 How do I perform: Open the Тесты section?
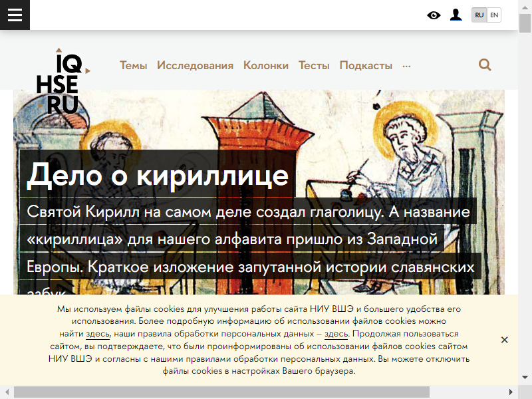click(x=314, y=65)
